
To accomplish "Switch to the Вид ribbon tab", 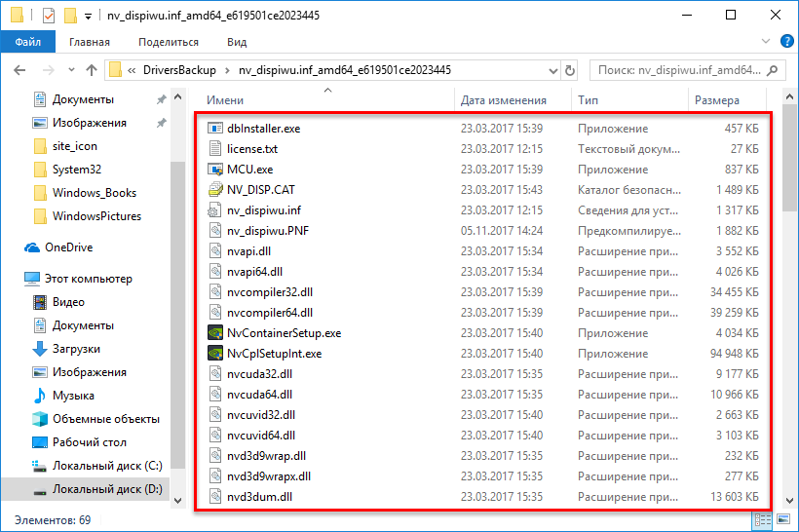I will (x=237, y=42).
